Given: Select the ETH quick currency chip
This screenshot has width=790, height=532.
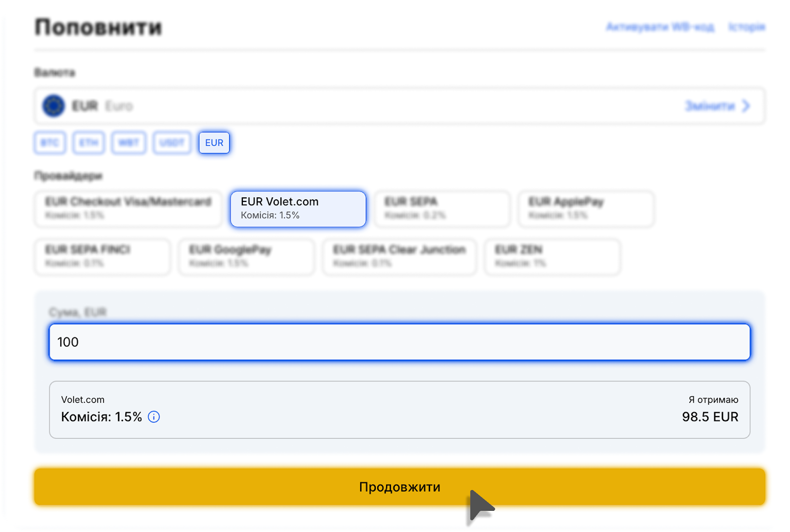Looking at the screenshot, I should pos(89,143).
